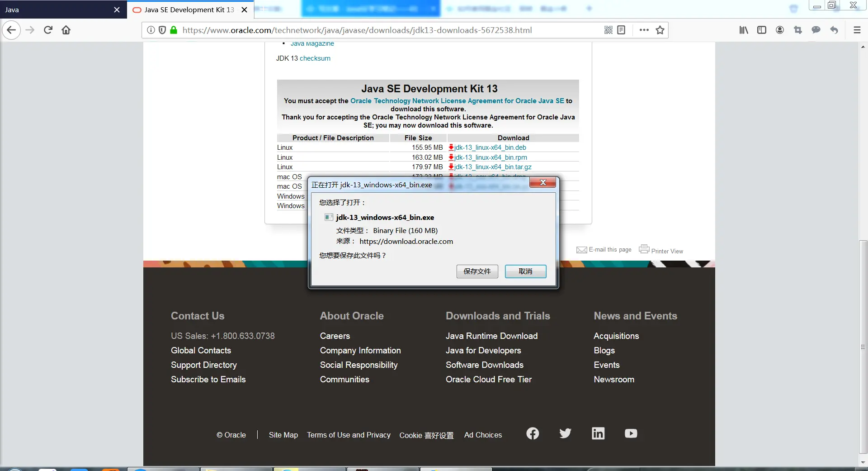Open the JDK 13 checksum link
Image resolution: width=868 pixels, height=471 pixels.
(315, 58)
